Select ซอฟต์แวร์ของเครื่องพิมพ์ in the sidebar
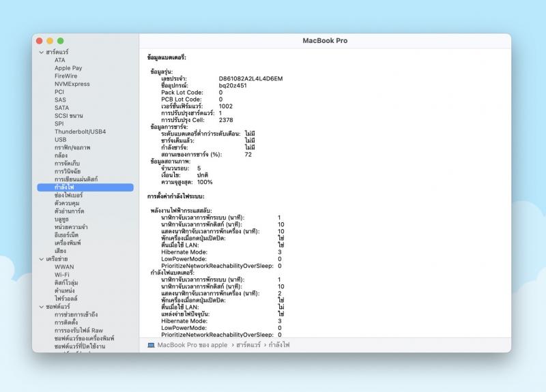Image resolution: width=546 pixels, height=392 pixels. [84, 338]
